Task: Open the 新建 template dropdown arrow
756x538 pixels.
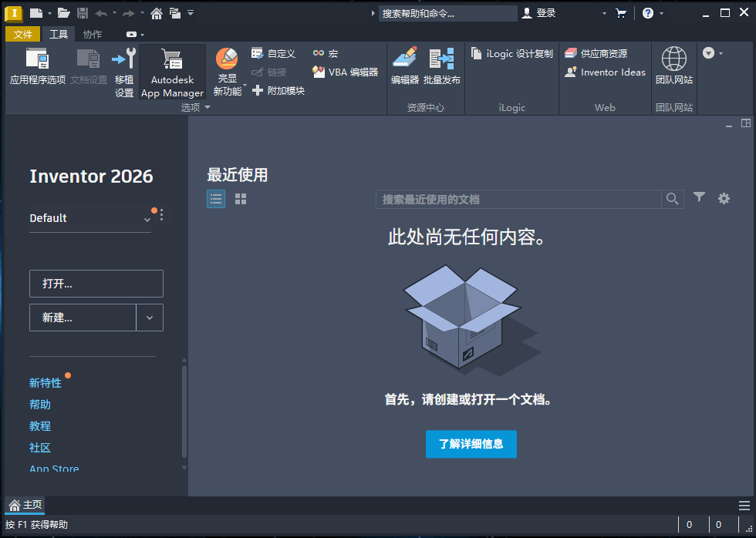Action: 150,317
